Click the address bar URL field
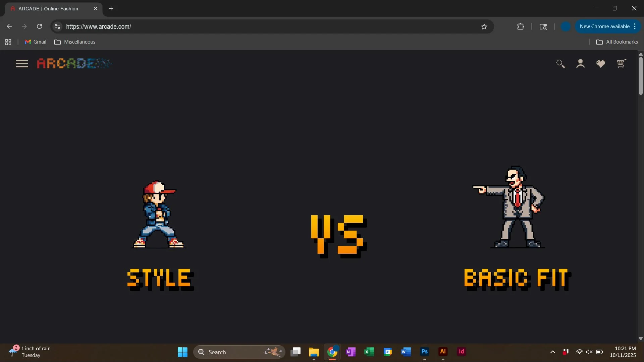Viewport: 644px width, 362px height. (268, 26)
